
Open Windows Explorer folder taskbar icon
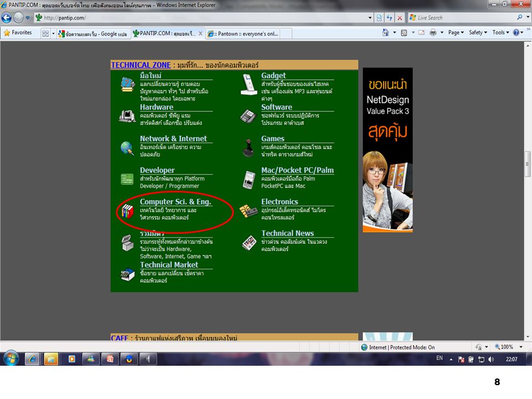coord(51,359)
